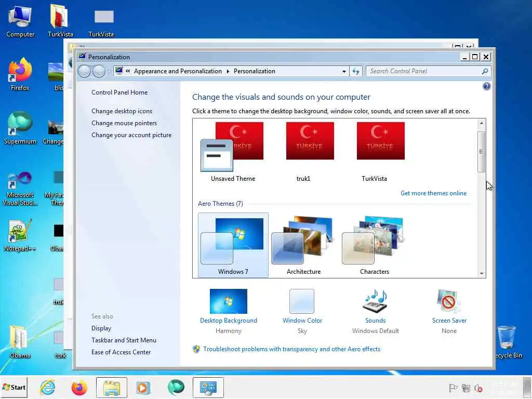Click the theme list scroll up arrow

[482, 123]
